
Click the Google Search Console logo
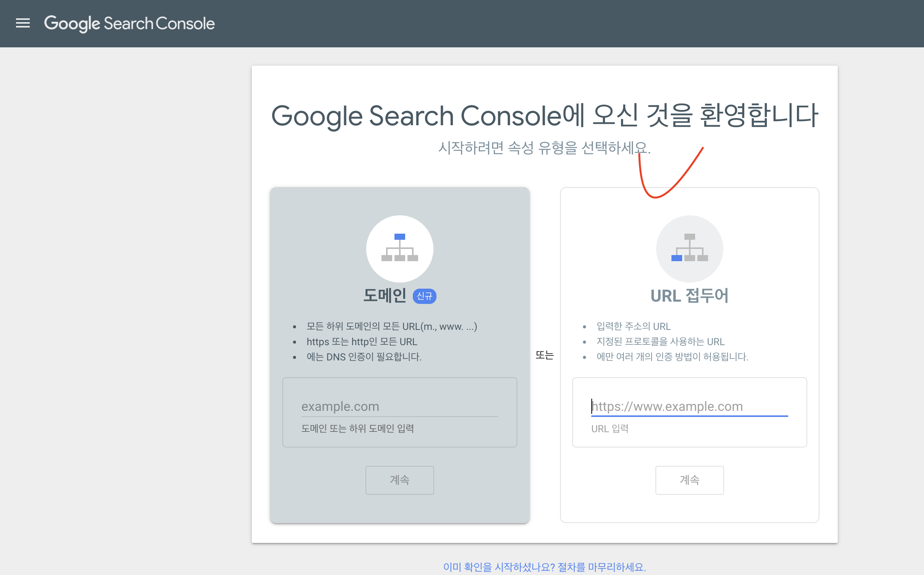pos(129,24)
